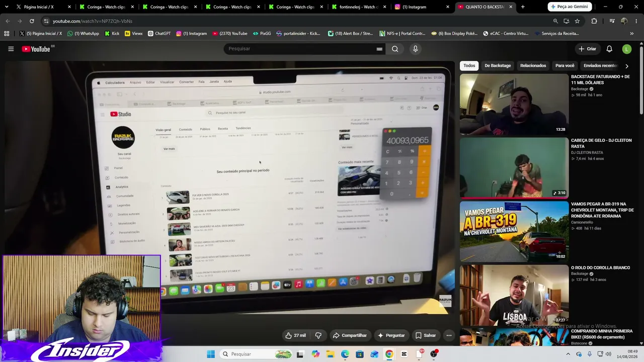The height and width of the screenshot is (362, 644).
Task: Open the Chrome apps grid in the bookmarks bar
Action: pyautogui.click(x=7, y=34)
